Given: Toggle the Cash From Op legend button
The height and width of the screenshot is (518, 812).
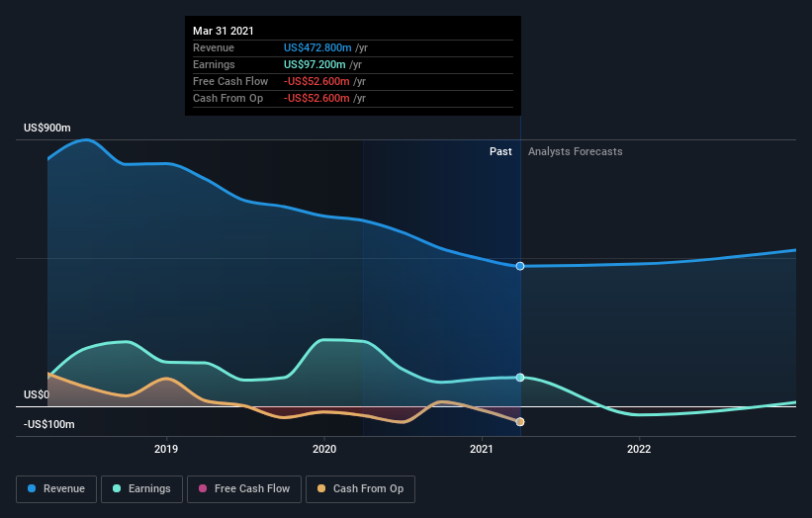Looking at the screenshot, I should click(x=360, y=489).
